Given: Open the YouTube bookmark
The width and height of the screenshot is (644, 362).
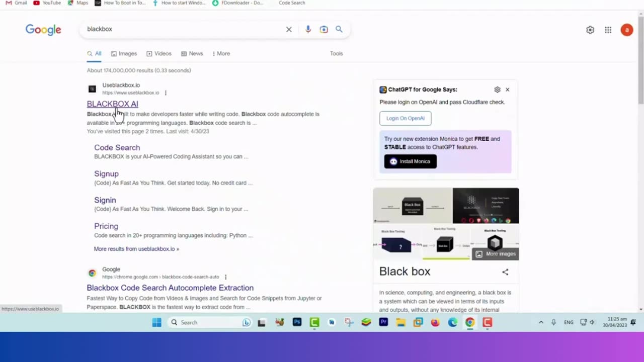Looking at the screenshot, I should pyautogui.click(x=47, y=3).
